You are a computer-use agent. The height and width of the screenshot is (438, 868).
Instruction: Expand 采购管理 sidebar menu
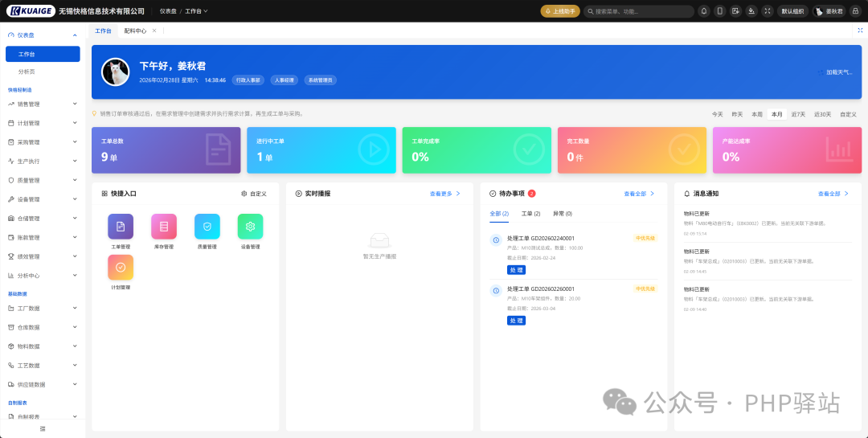43,142
